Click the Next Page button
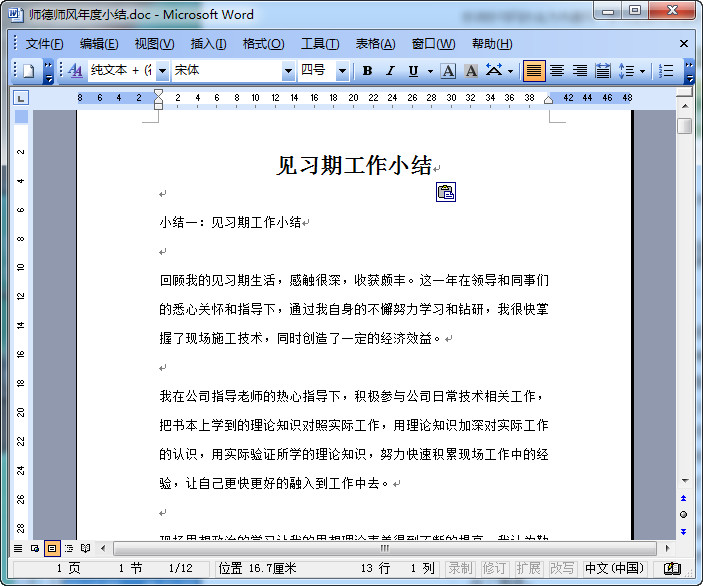703x586 pixels. coord(683,532)
